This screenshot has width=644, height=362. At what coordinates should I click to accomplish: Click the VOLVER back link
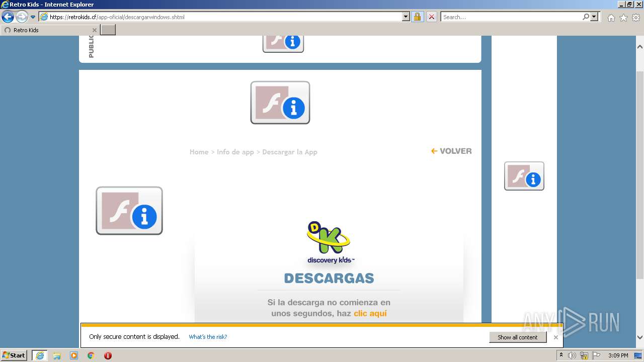[451, 151]
